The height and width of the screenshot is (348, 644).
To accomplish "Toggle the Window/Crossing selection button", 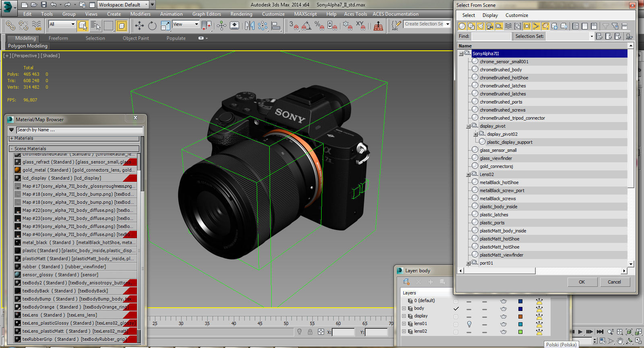I will tap(122, 26).
